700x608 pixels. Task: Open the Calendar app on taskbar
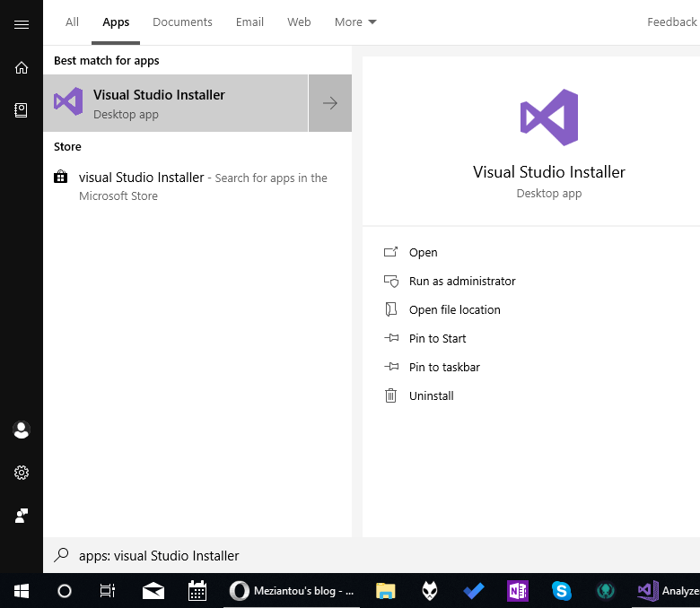(197, 591)
